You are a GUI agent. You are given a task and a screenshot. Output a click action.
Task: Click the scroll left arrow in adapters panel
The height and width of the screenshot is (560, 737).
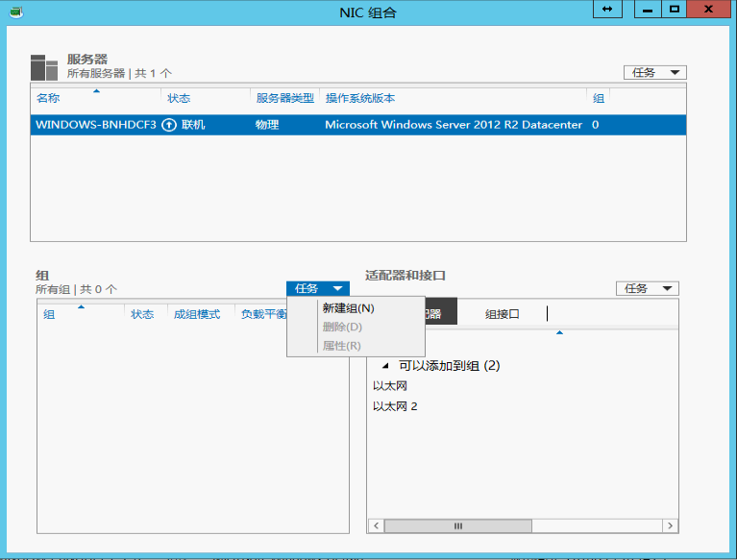pyautogui.click(x=376, y=525)
